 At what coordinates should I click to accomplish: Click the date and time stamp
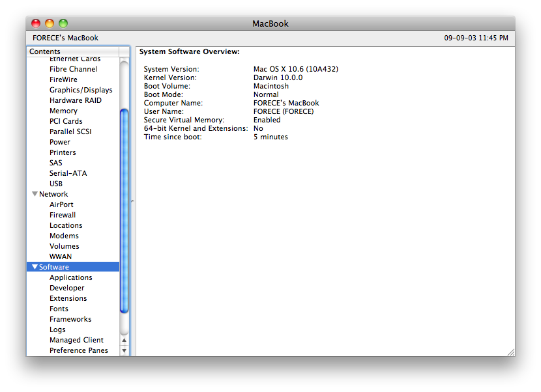tap(476, 38)
